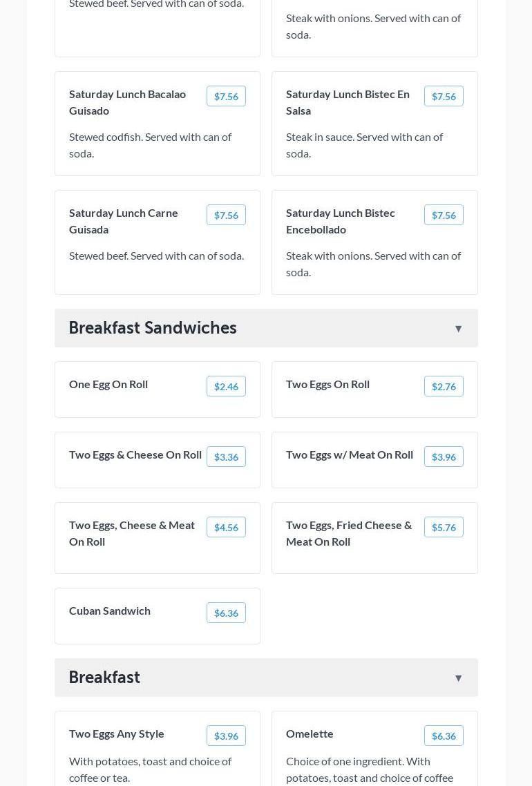Click the $6.36 Omelette price button
This screenshot has width=532, height=786.
click(444, 736)
